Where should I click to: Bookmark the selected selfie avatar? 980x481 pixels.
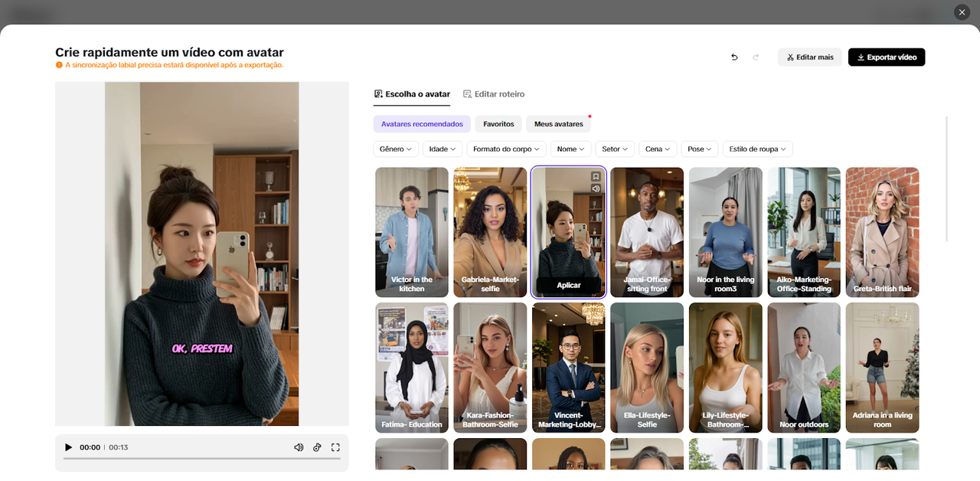596,177
